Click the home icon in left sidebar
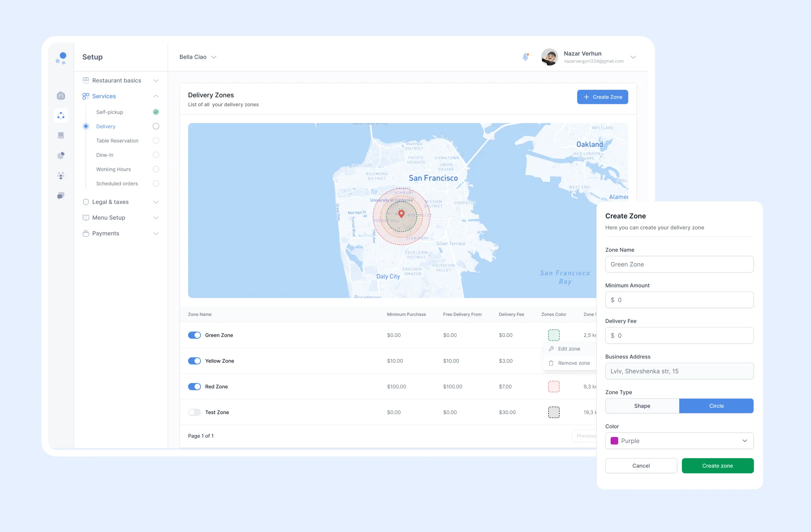Image resolution: width=811 pixels, height=532 pixels. pos(61,96)
